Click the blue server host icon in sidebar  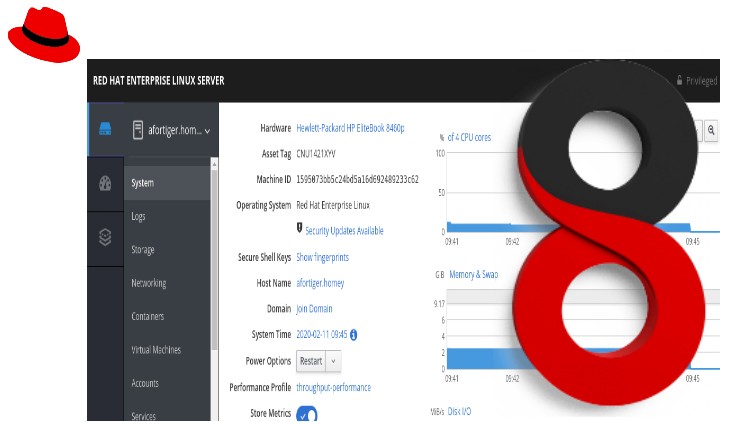[105, 129]
